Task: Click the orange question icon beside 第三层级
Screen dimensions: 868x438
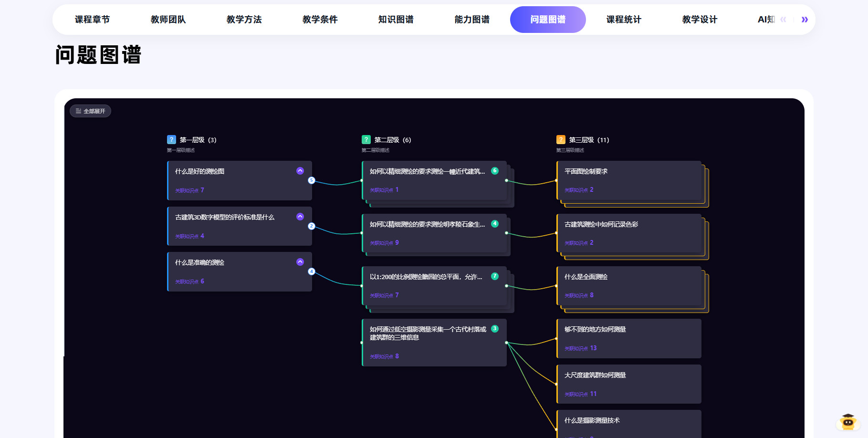Action: (561, 140)
